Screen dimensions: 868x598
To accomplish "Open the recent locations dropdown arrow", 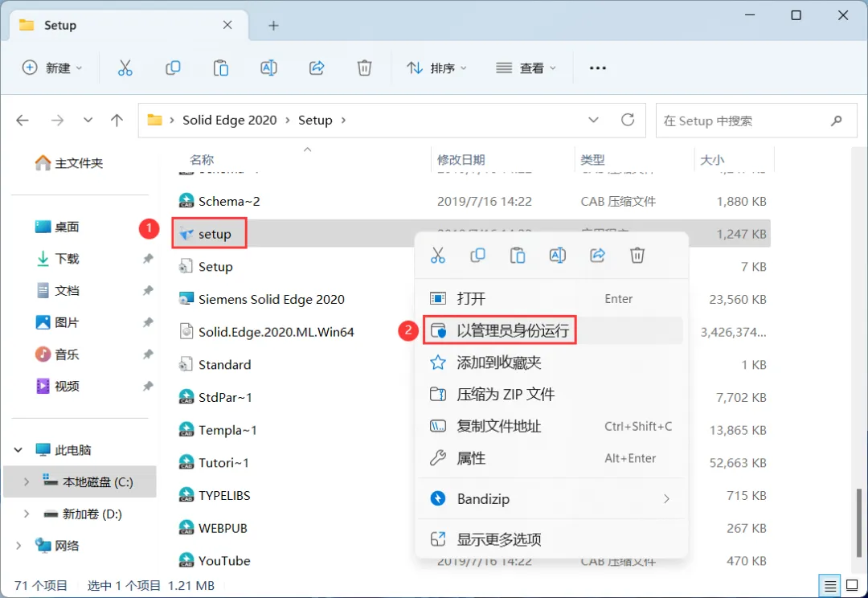I will click(x=88, y=120).
